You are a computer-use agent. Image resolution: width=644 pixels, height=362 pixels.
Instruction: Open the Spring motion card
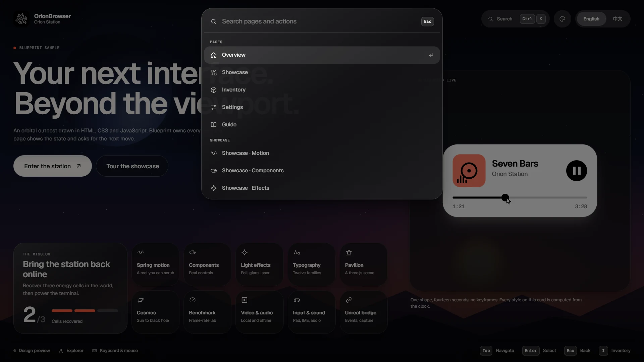pos(155,264)
